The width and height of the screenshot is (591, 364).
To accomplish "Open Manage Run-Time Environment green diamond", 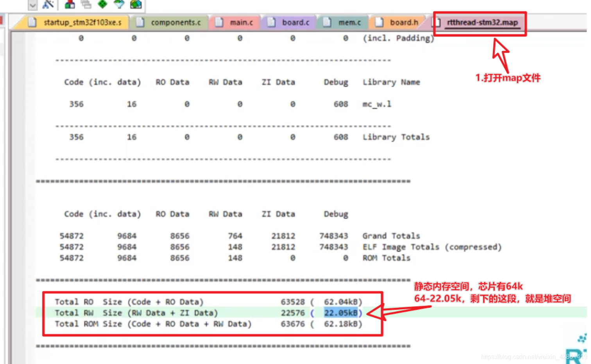I will pos(102,4).
